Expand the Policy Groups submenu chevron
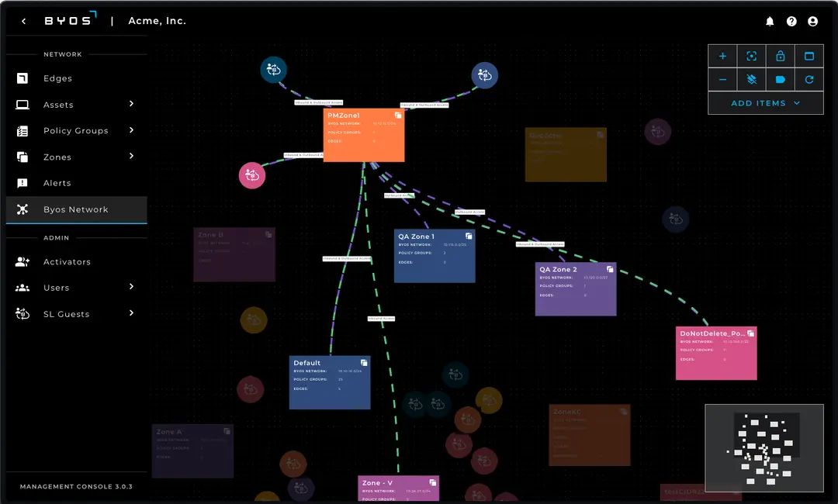 (x=131, y=129)
